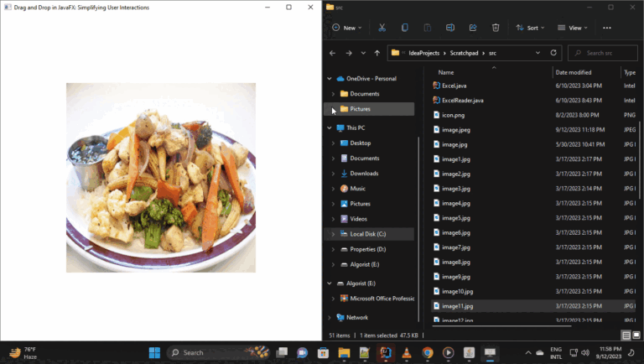Switch to details view in status bar
Image resolution: width=644 pixels, height=364 pixels.
pos(626,335)
